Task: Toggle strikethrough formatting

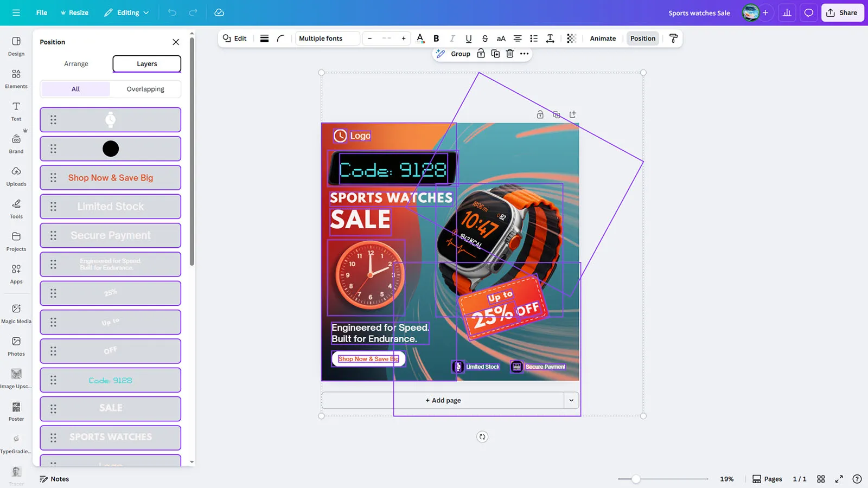Action: [x=485, y=38]
